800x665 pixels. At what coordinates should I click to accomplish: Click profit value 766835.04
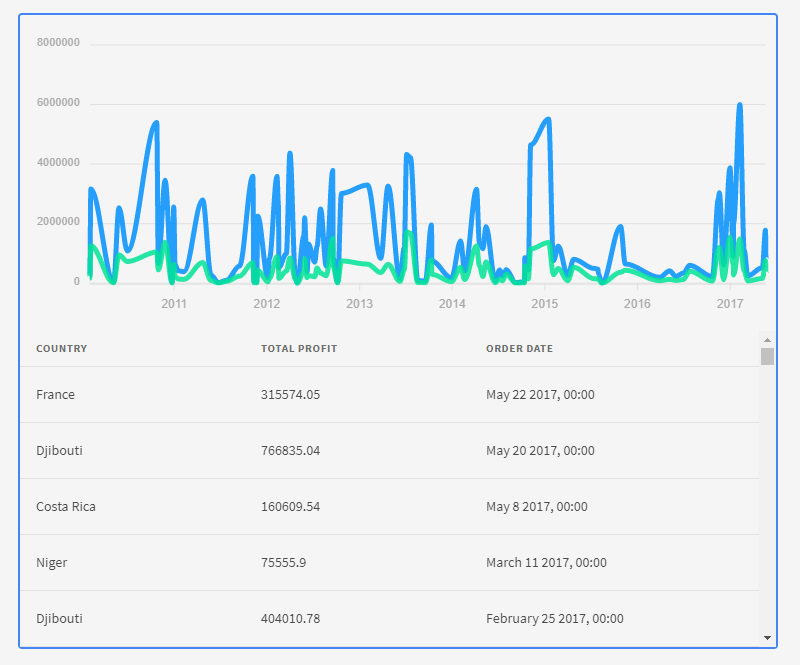290,451
